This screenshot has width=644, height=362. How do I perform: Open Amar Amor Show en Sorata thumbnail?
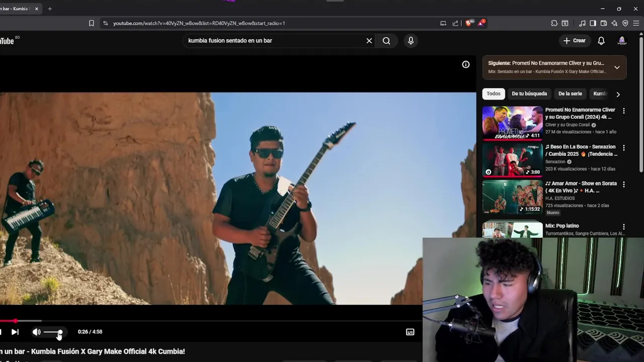pos(513,197)
